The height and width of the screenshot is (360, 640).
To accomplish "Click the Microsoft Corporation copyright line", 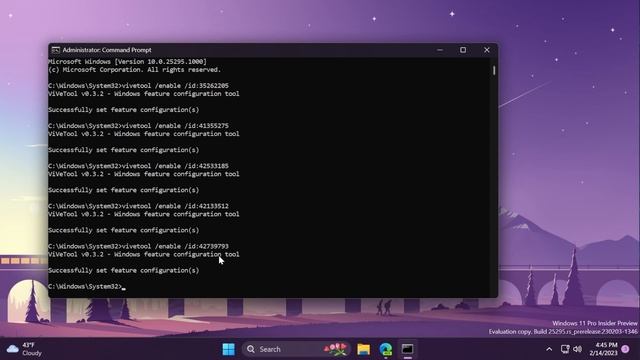I will pyautogui.click(x=134, y=70).
